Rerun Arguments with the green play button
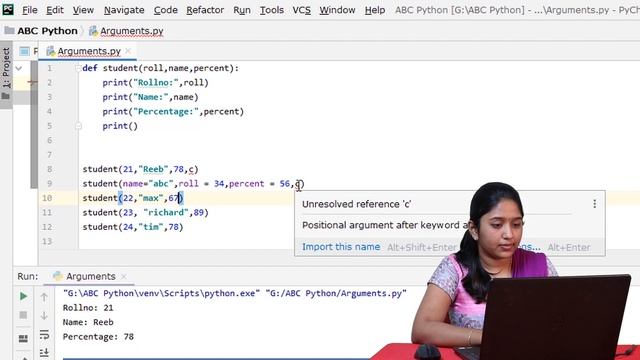The image size is (640, 360). (23, 296)
